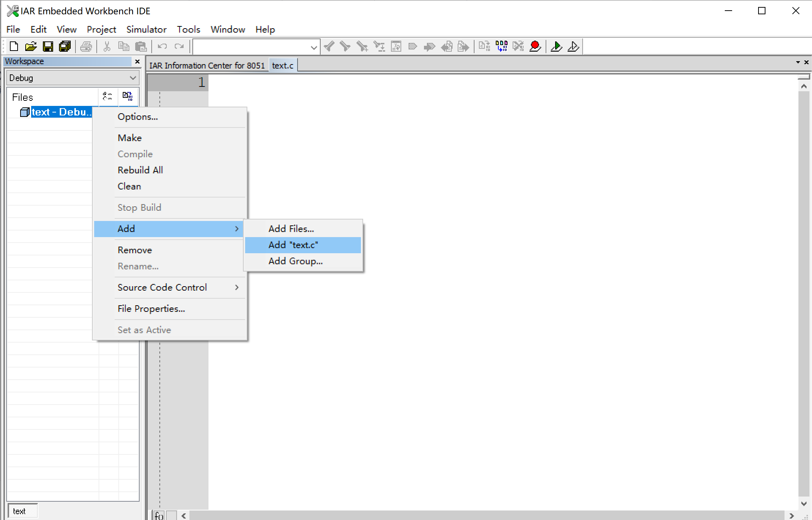The height and width of the screenshot is (520, 812).
Task: Open the toolbar quick search combo box
Action: (x=313, y=47)
